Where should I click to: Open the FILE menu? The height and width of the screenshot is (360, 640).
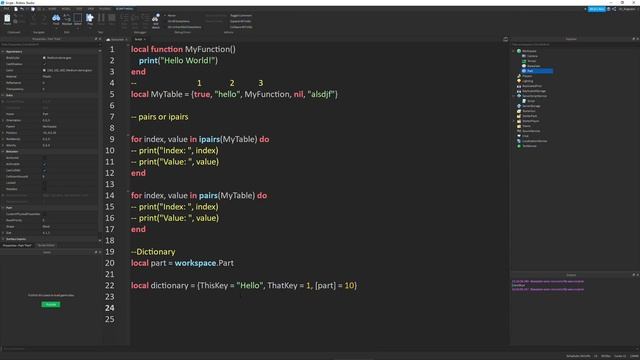tap(7, 9)
